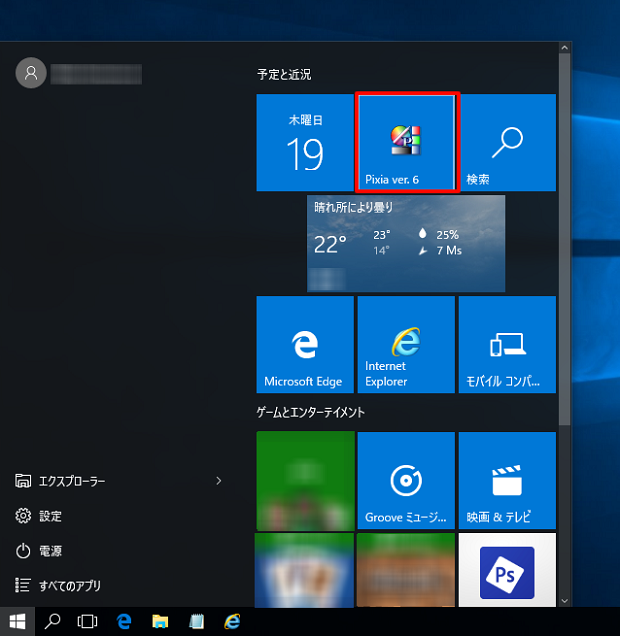Click 電源 (Power) in the Start menu
Screen dimensions: 620x636
(39, 551)
